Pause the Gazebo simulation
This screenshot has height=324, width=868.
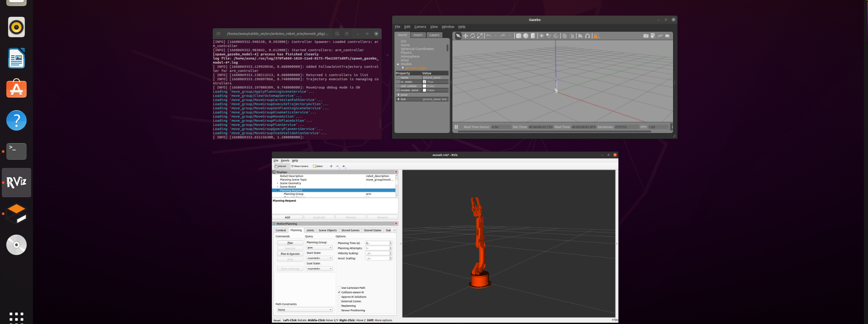(456, 127)
